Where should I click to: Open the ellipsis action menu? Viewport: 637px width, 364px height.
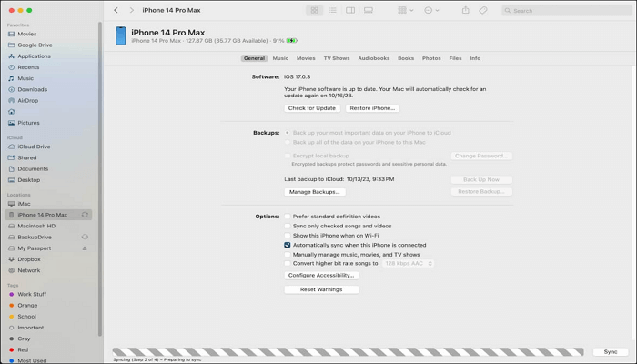pos(431,10)
